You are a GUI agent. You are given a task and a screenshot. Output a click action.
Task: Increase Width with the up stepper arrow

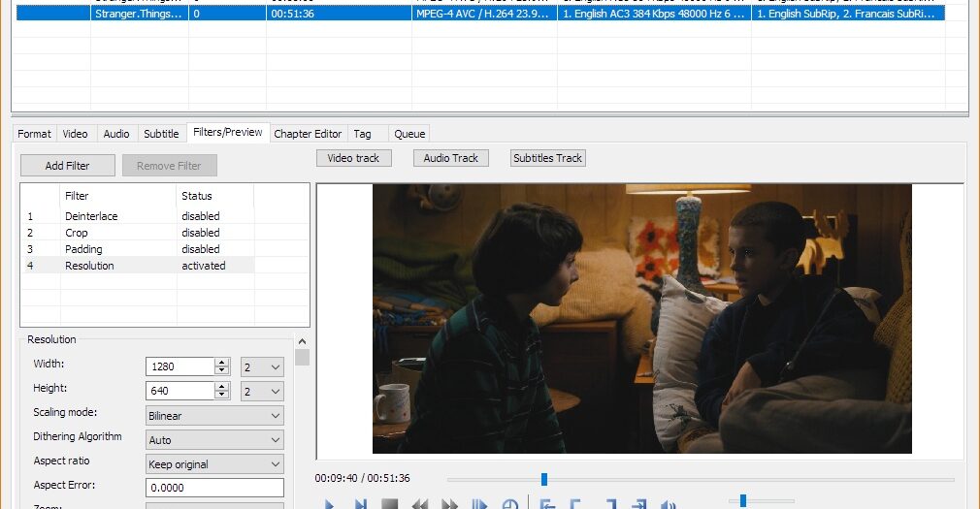[222, 363]
